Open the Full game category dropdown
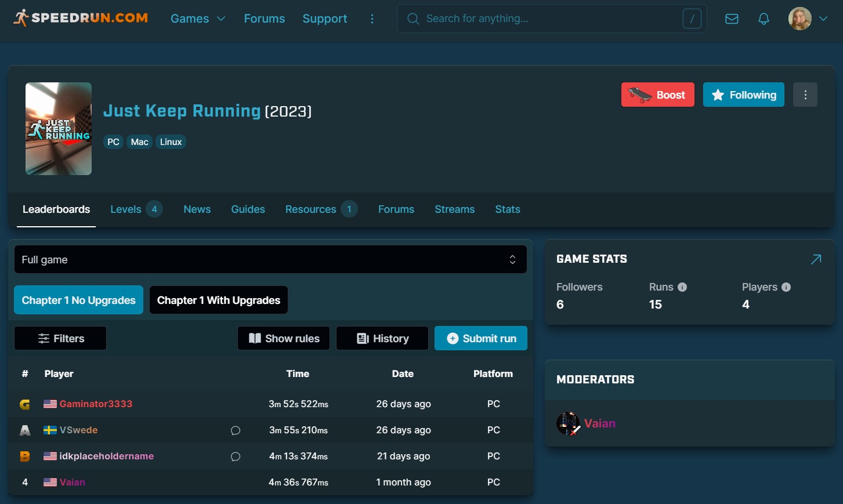 coord(270,259)
